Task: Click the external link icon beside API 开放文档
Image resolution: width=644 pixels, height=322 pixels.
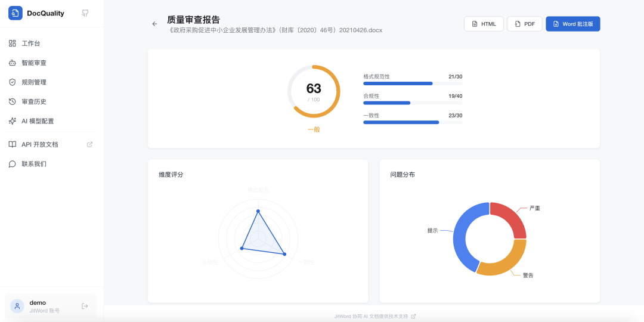Action: pyautogui.click(x=89, y=144)
